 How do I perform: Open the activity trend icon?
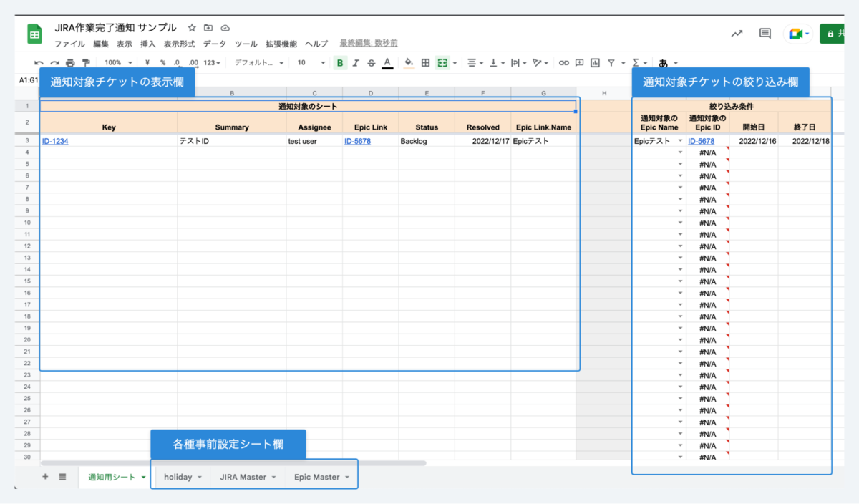(x=737, y=33)
